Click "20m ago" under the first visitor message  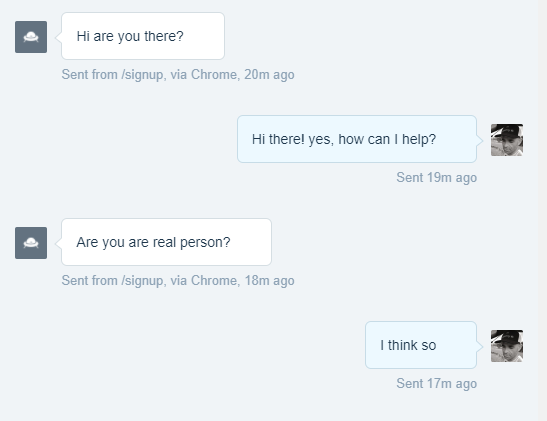pos(269,75)
